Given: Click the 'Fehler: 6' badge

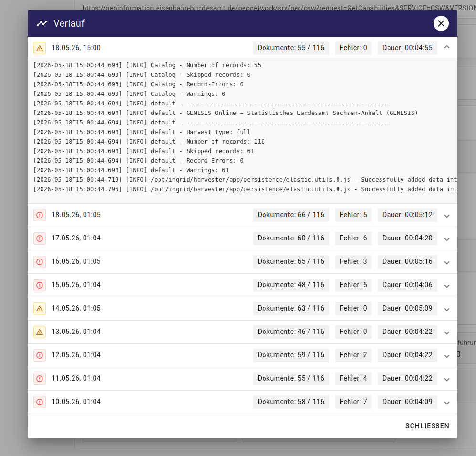Looking at the screenshot, I should point(353,238).
